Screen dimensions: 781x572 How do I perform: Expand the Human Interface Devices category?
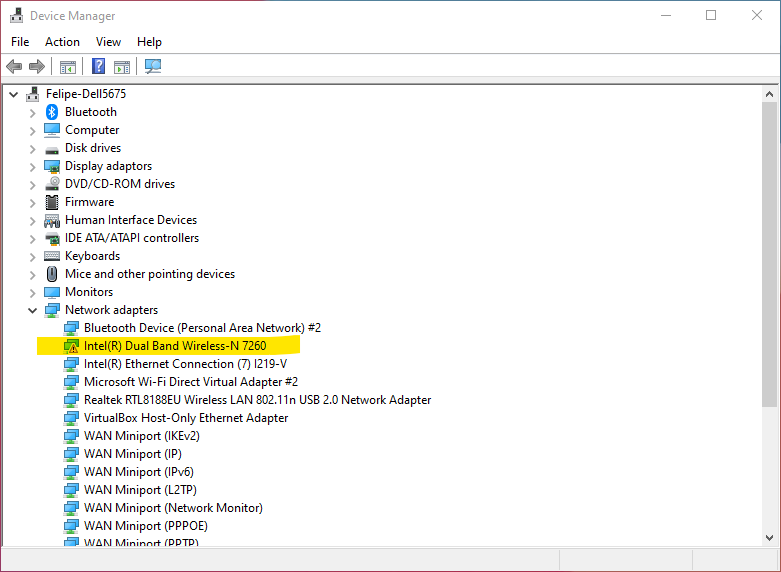(32, 221)
